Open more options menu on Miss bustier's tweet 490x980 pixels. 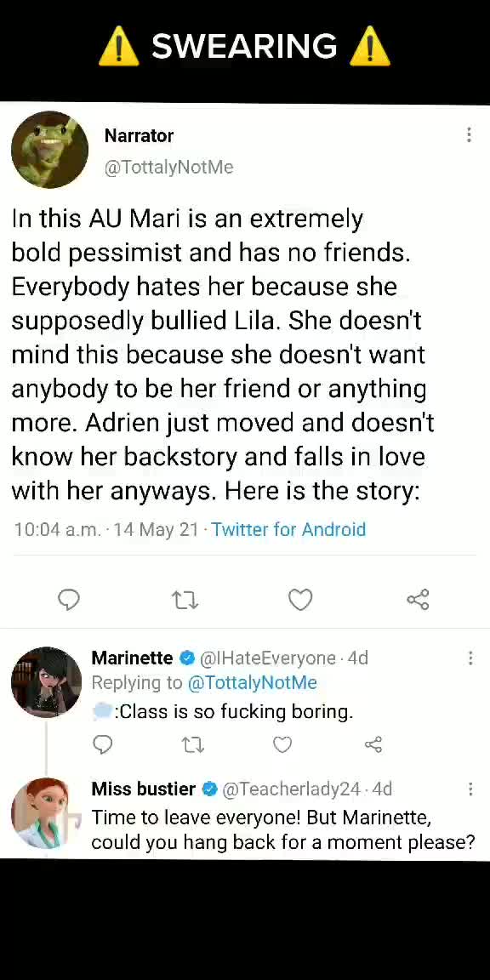click(470, 789)
